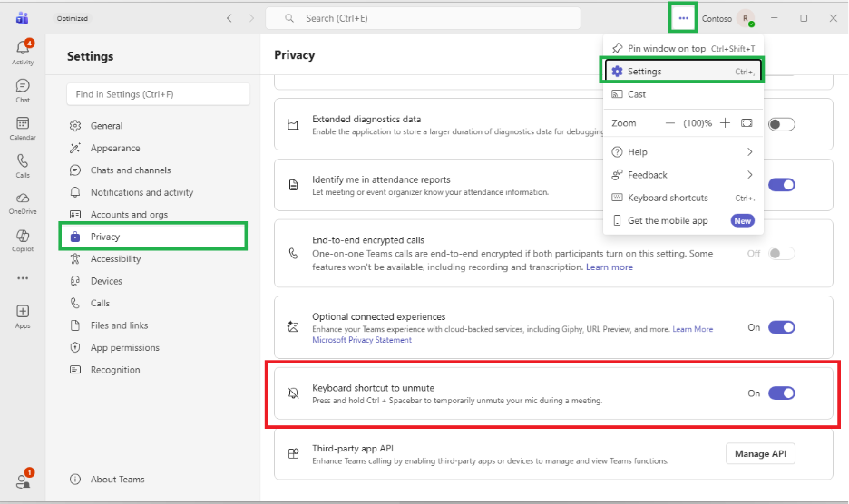Click the people icon at rail bottom

point(23,480)
